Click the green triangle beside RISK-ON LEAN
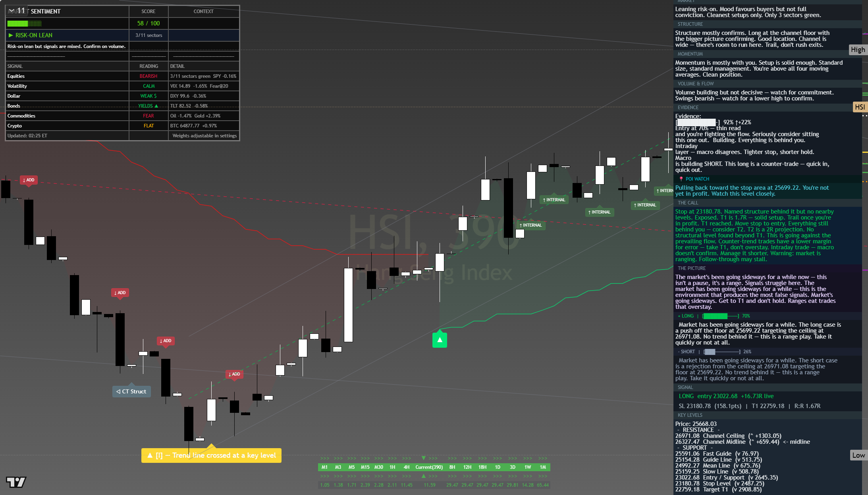Viewport: 868px width, 495px height. [11, 35]
